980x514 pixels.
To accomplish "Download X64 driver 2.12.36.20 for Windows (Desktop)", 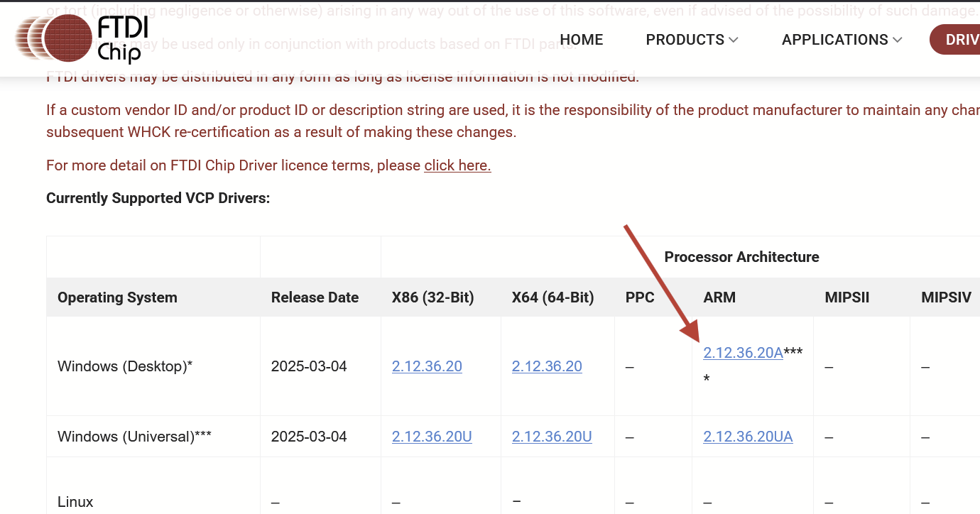I will point(547,366).
